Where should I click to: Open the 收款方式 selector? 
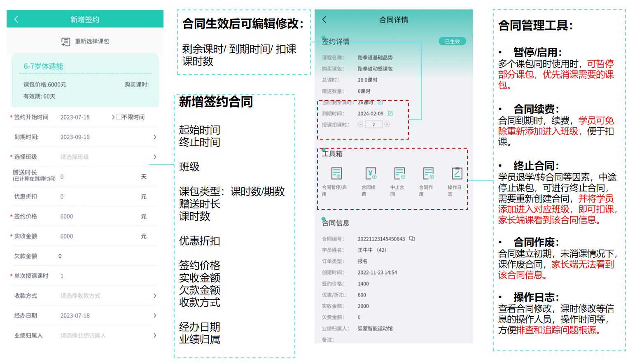tap(107, 296)
